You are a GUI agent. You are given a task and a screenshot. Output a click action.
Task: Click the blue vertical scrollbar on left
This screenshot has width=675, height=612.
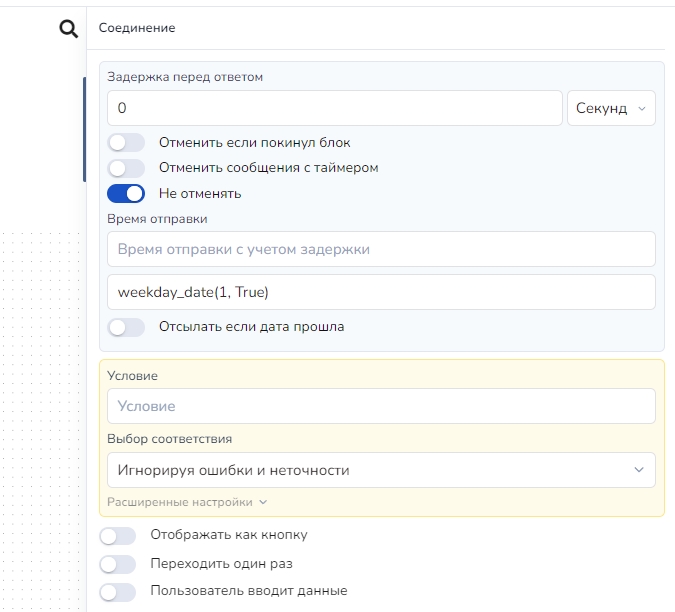84,130
